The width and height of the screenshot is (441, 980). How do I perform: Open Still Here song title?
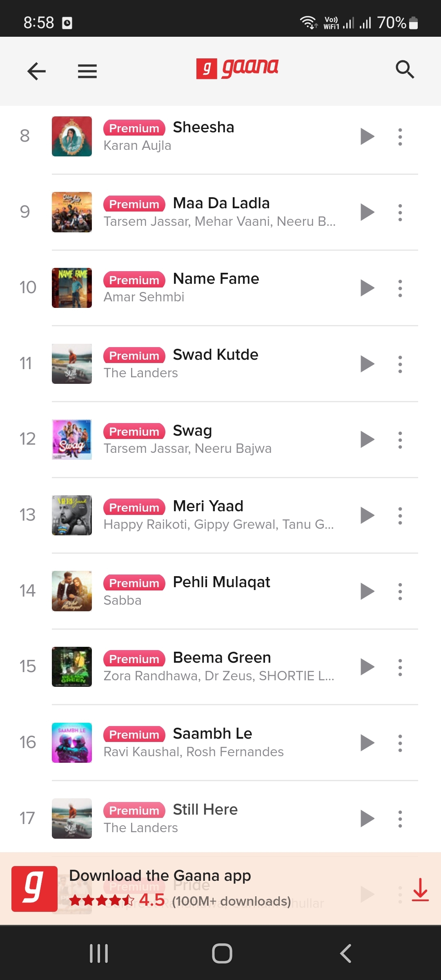(x=205, y=809)
